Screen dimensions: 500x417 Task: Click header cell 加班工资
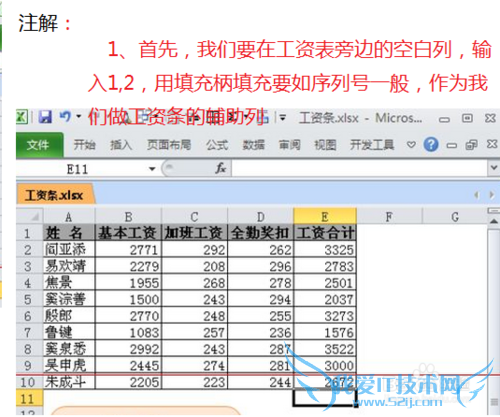(194, 233)
